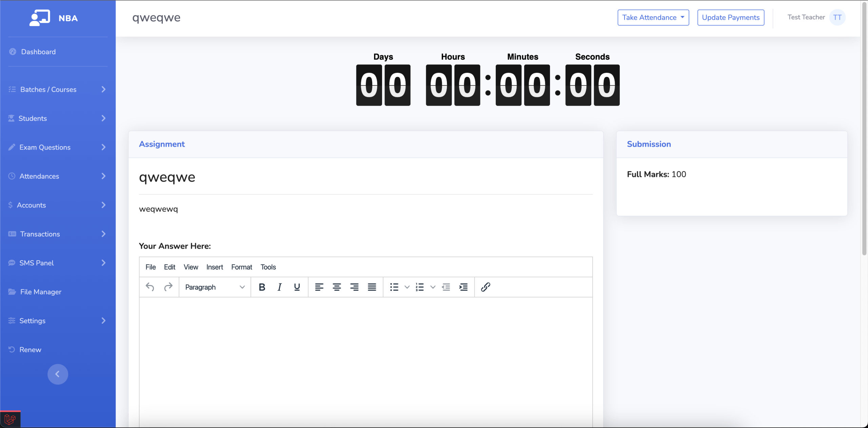Insert a link using chain icon

click(x=486, y=287)
